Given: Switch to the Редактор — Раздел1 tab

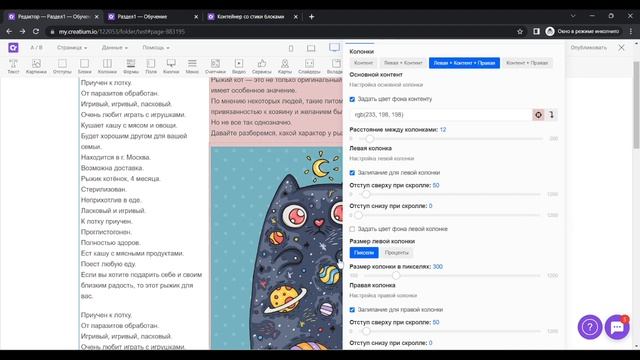Looking at the screenshot, I should click(x=53, y=17).
